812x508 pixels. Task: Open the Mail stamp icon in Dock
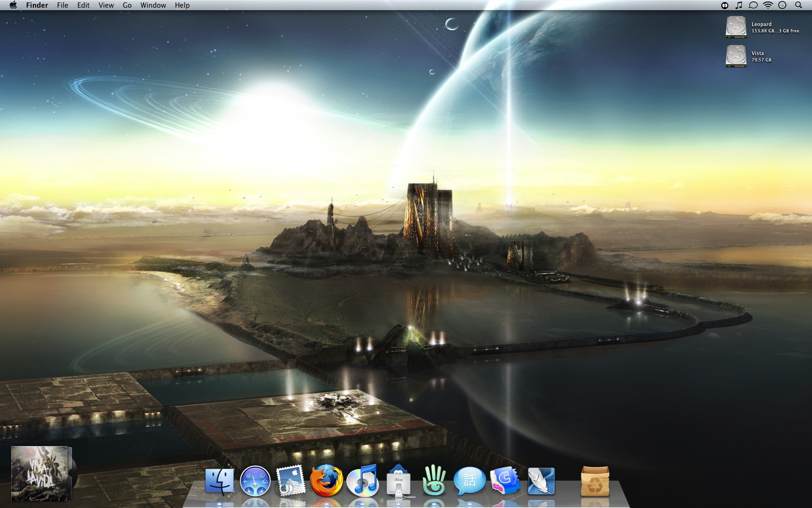click(290, 481)
